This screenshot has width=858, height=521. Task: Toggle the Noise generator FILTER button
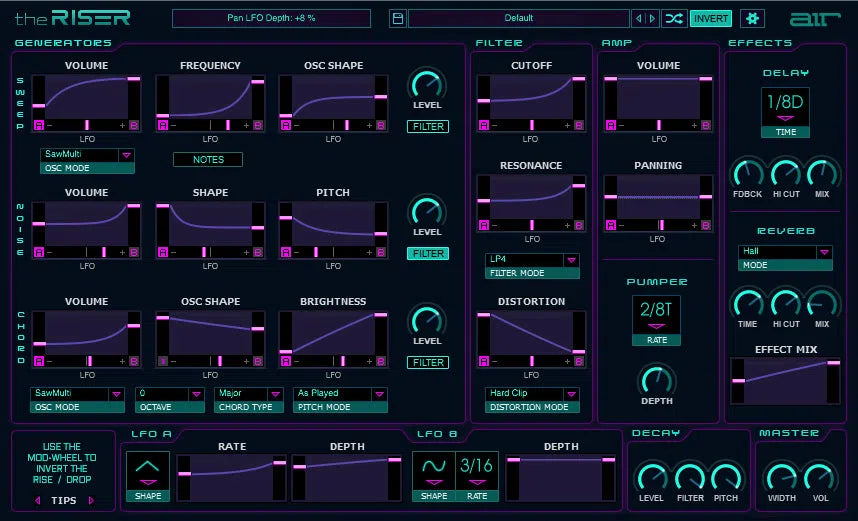coord(427,254)
